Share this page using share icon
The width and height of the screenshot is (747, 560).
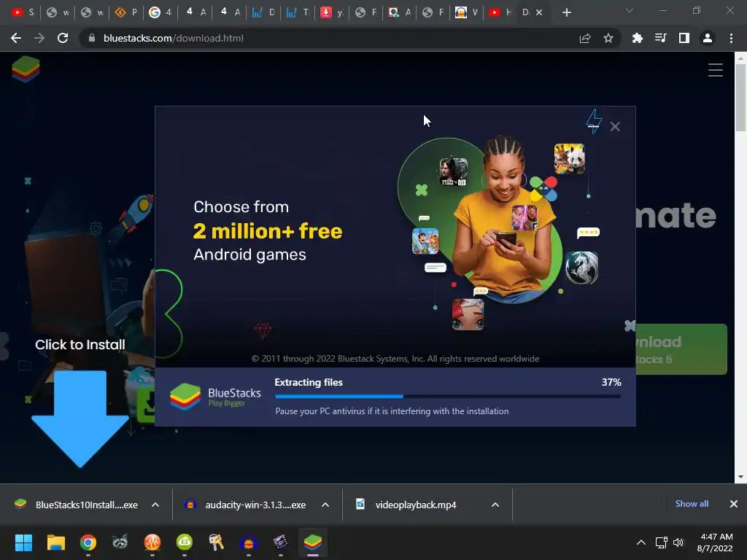click(x=584, y=38)
